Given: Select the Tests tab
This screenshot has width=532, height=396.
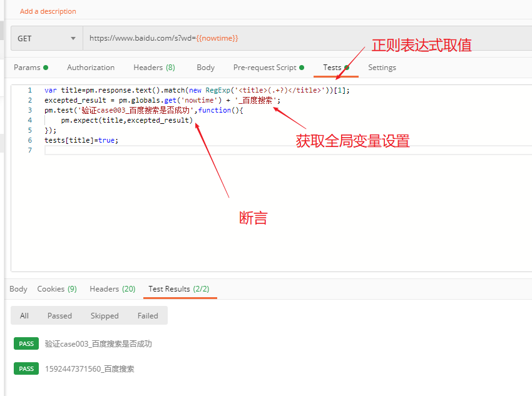Looking at the screenshot, I should (332, 68).
